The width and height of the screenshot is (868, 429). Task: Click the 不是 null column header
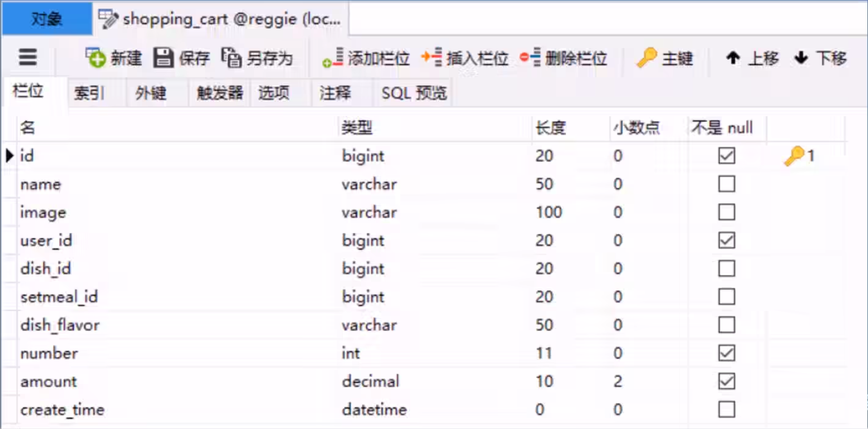pos(727,127)
